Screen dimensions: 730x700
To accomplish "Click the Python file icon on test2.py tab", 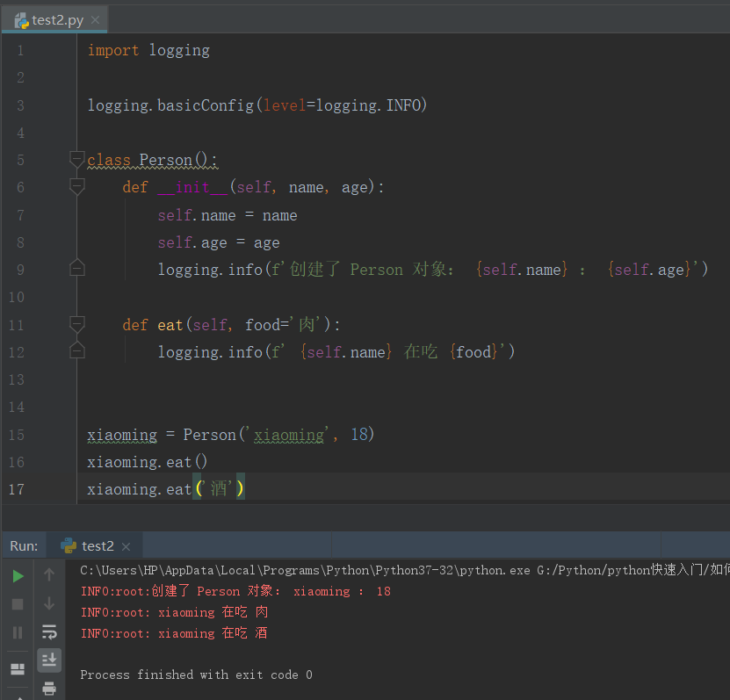I will click(x=21, y=20).
